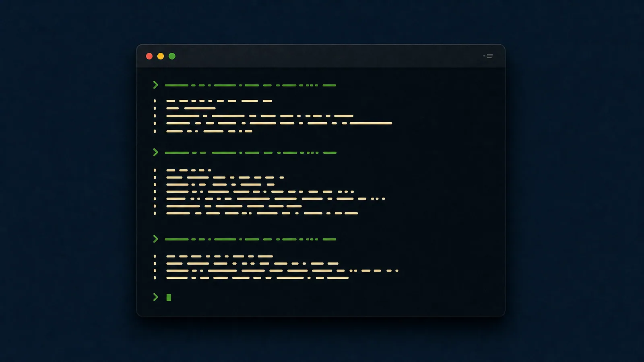Click the red close window button
Image resolution: width=644 pixels, height=362 pixels.
tap(149, 56)
